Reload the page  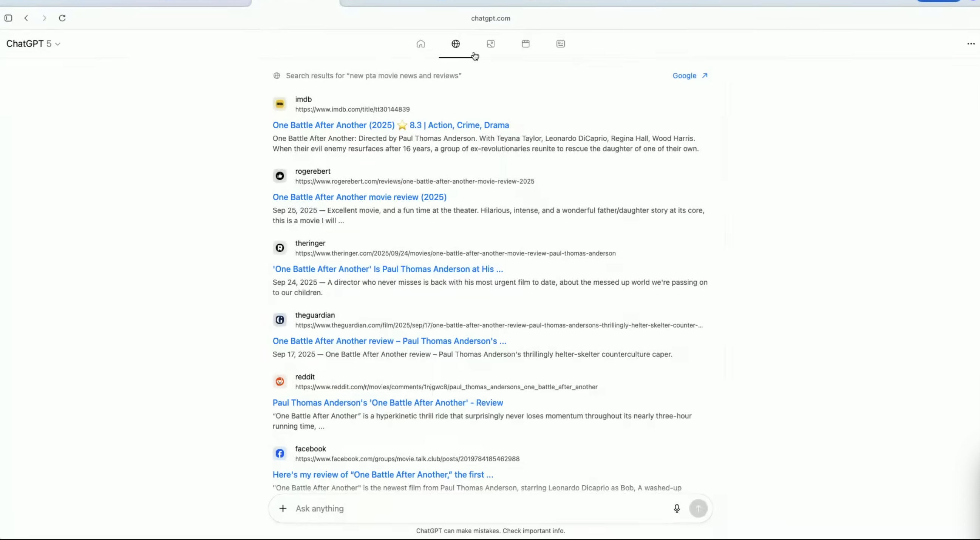click(62, 18)
